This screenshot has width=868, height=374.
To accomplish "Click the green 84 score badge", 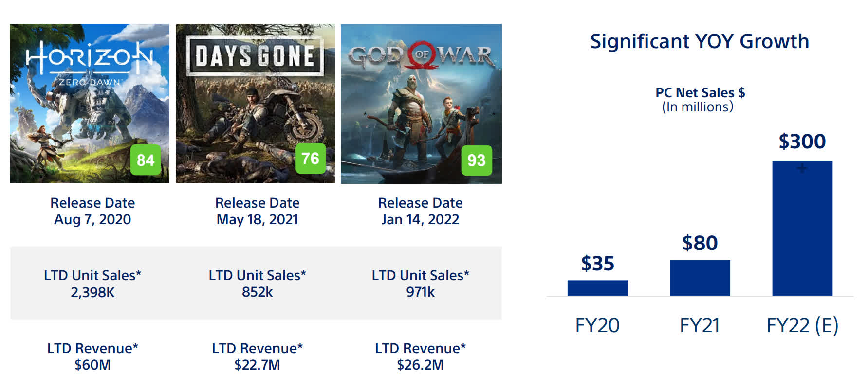I will pos(146,160).
